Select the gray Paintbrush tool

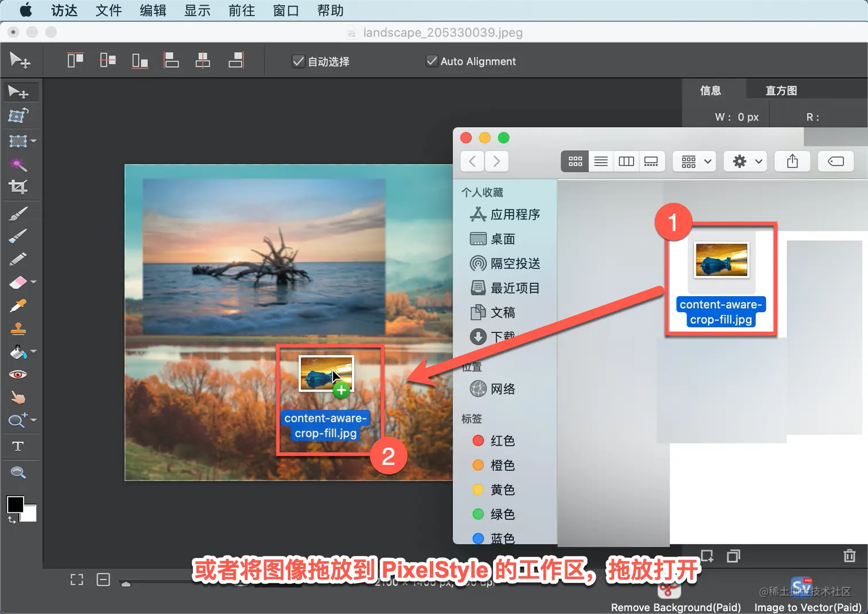tap(18, 213)
